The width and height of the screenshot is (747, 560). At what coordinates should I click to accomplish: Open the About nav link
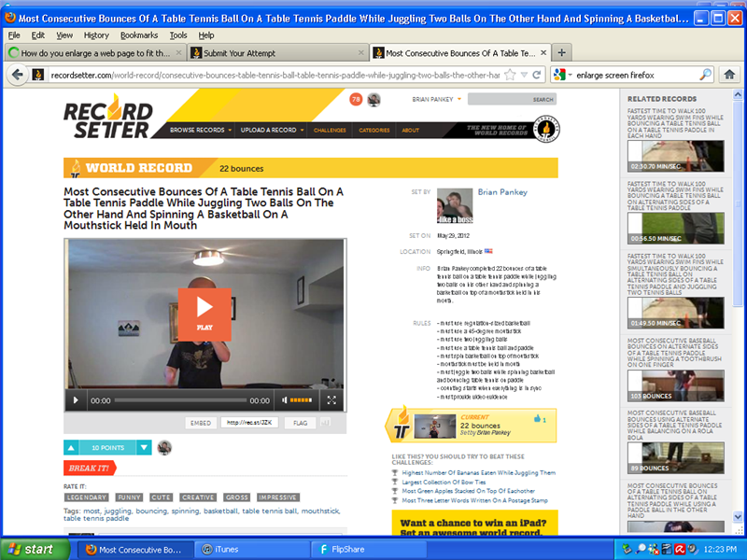pos(410,130)
